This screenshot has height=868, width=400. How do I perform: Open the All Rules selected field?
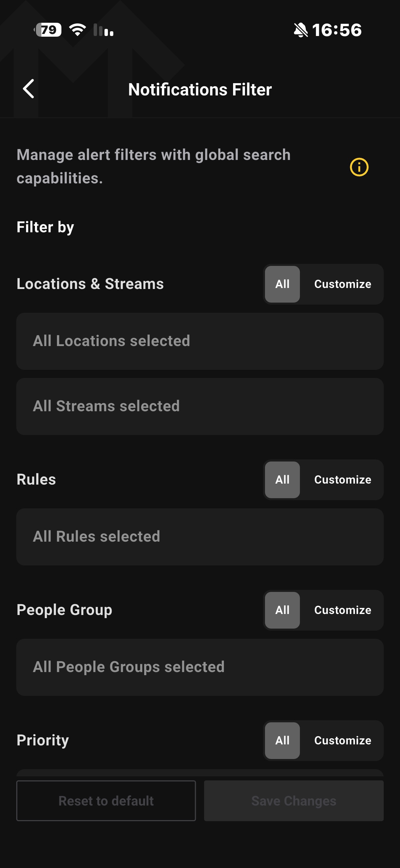tap(200, 537)
